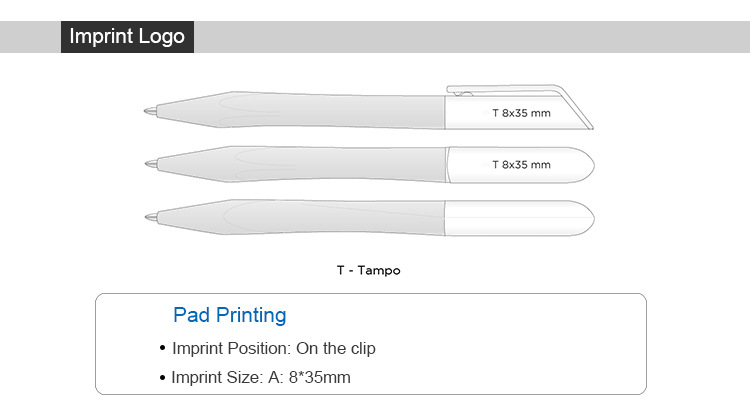Click Imprint Size: A: 8*35mm line

tap(261, 377)
